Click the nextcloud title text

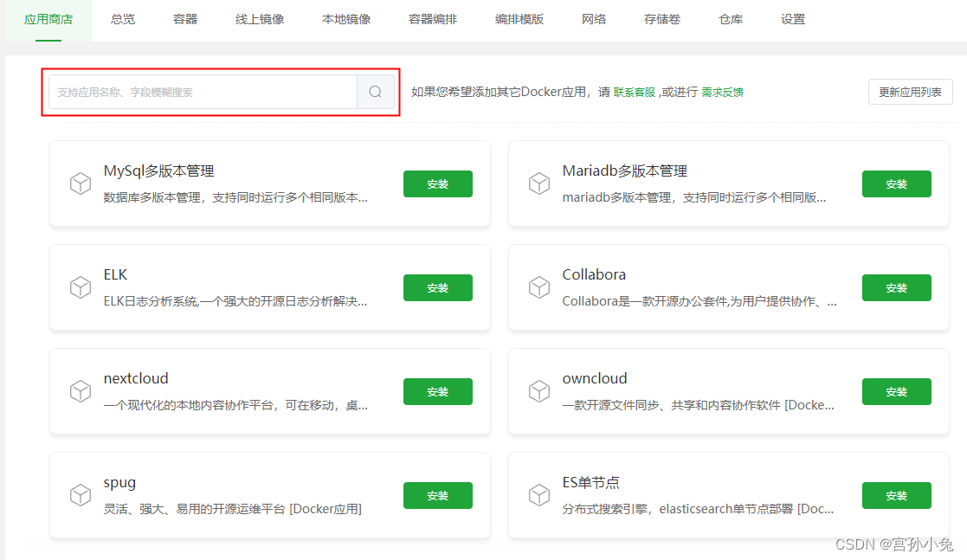tap(136, 378)
